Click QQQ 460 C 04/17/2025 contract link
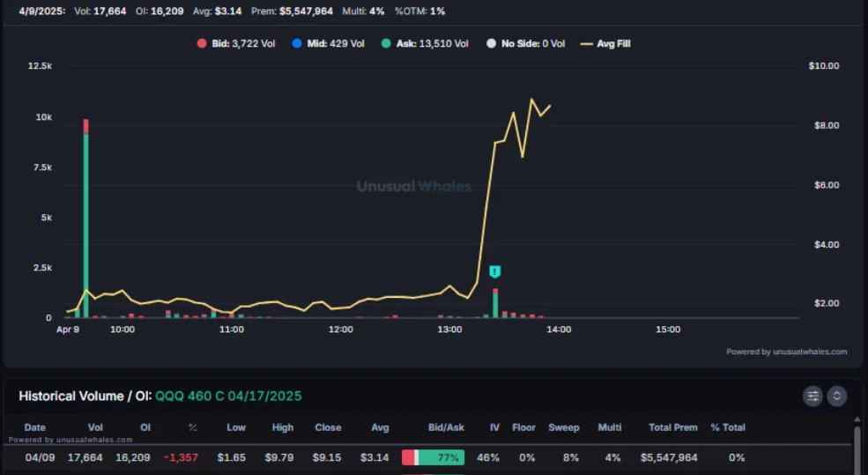This screenshot has width=868, height=475. [228, 397]
